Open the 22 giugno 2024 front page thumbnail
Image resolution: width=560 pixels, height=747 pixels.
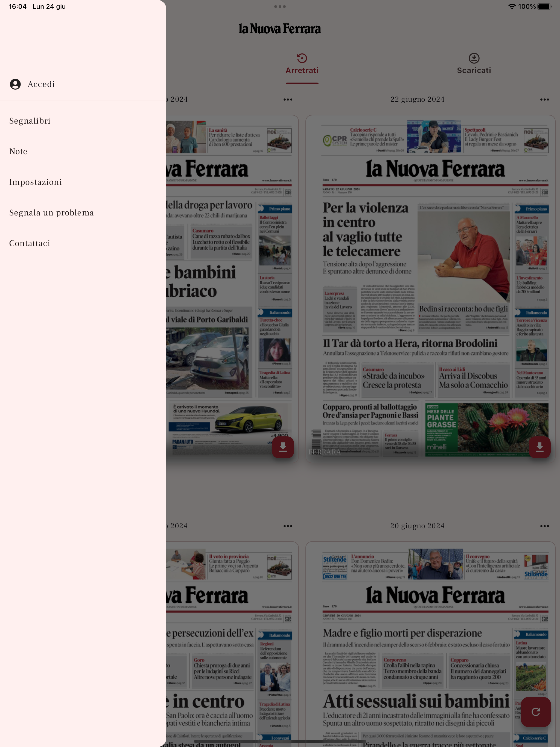pos(430,289)
